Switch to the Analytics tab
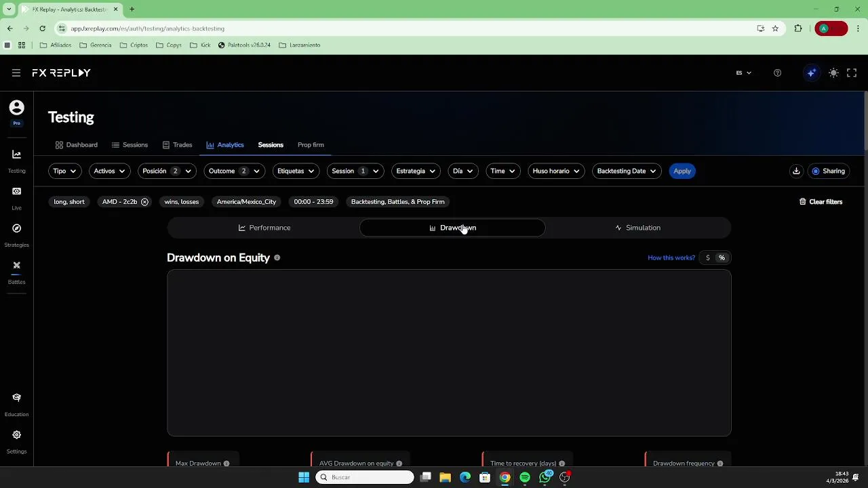 click(225, 145)
